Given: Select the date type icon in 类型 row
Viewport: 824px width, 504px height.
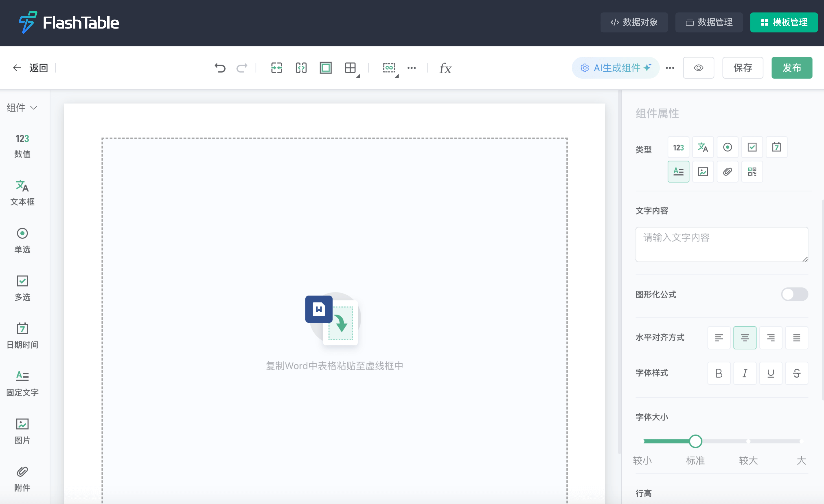Looking at the screenshot, I should (x=776, y=147).
